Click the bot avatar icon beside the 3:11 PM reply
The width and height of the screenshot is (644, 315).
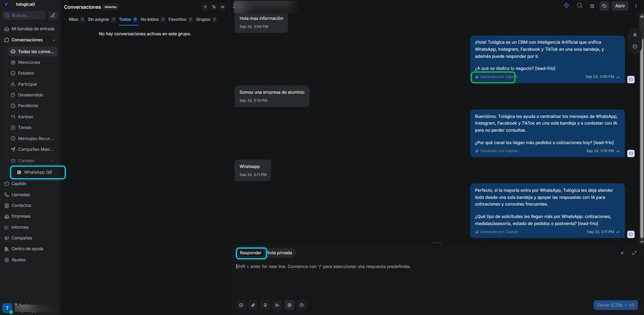coord(631,234)
